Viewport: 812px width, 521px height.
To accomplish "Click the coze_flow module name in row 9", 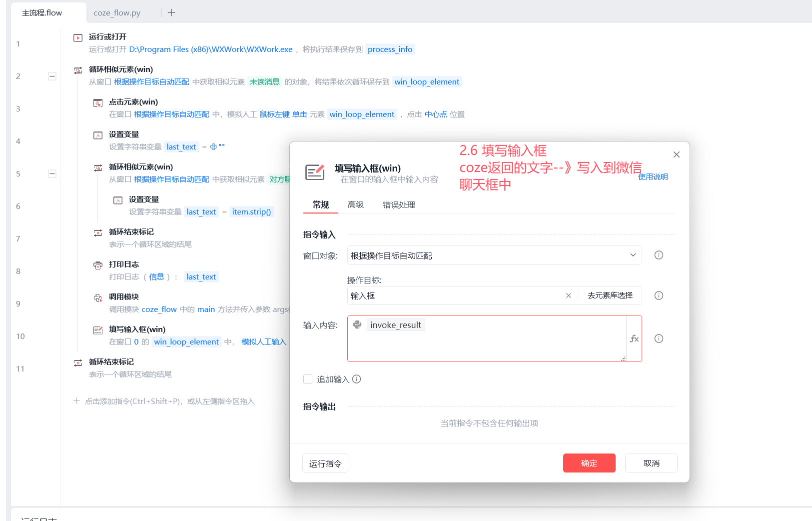I will click(x=159, y=309).
